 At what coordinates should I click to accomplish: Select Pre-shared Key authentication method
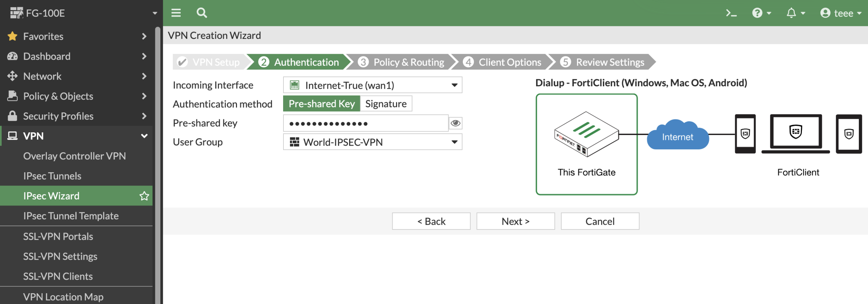pos(321,104)
